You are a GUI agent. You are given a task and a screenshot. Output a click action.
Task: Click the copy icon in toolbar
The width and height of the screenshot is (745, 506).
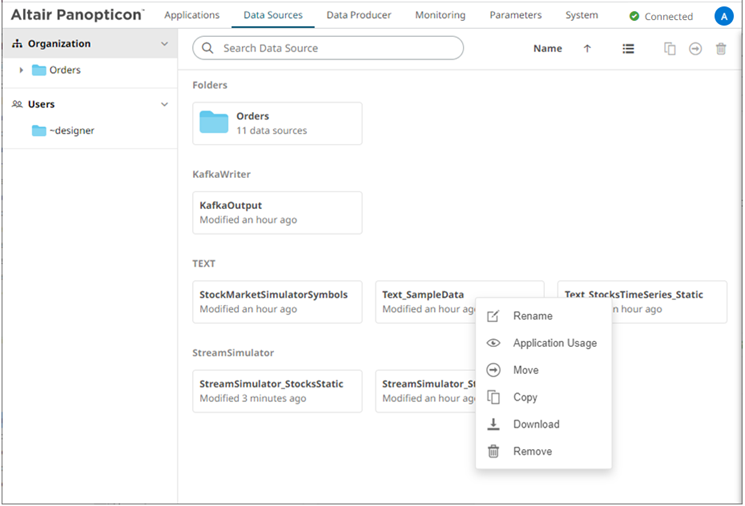click(x=670, y=48)
